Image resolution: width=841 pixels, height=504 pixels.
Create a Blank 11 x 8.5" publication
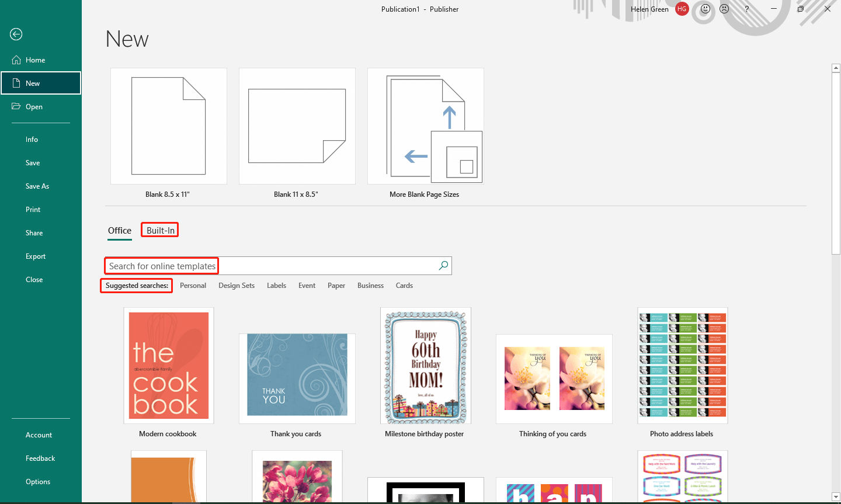(x=297, y=126)
